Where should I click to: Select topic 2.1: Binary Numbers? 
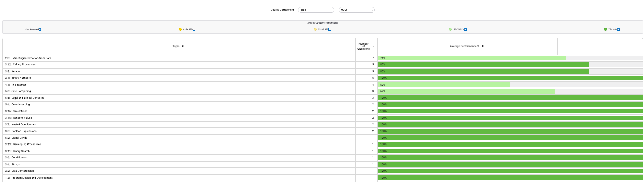[18, 78]
